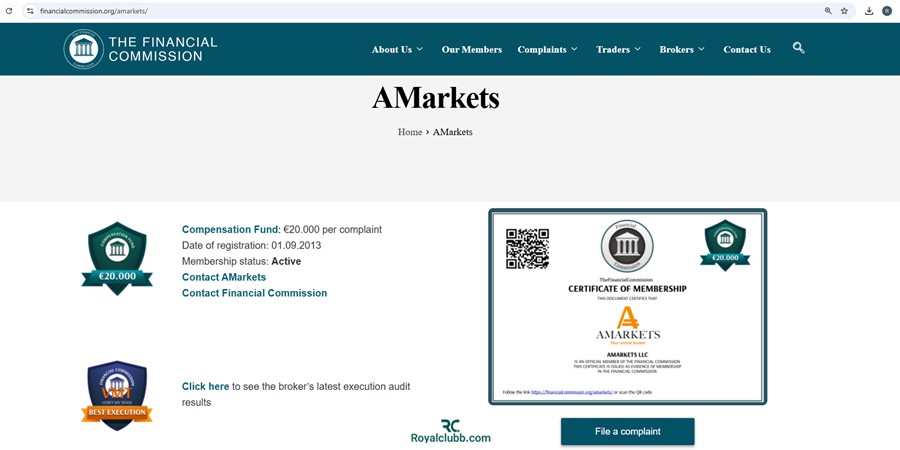900x450 pixels.
Task: Open browser downloads icon
Action: click(x=869, y=11)
